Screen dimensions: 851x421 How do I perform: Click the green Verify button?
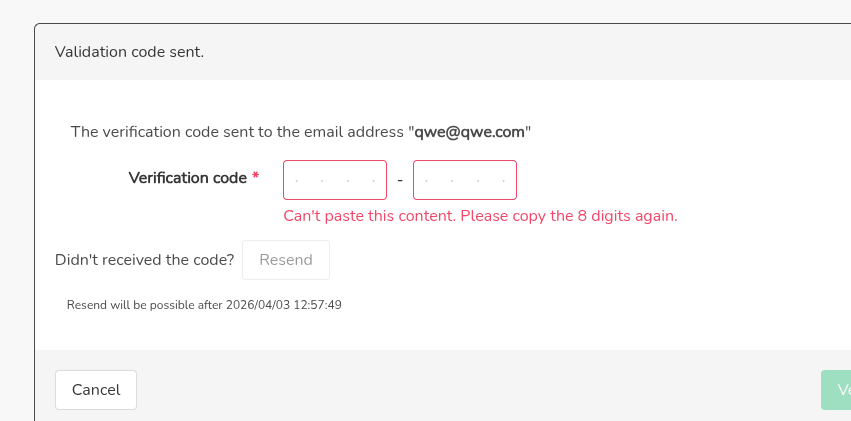[836, 390]
